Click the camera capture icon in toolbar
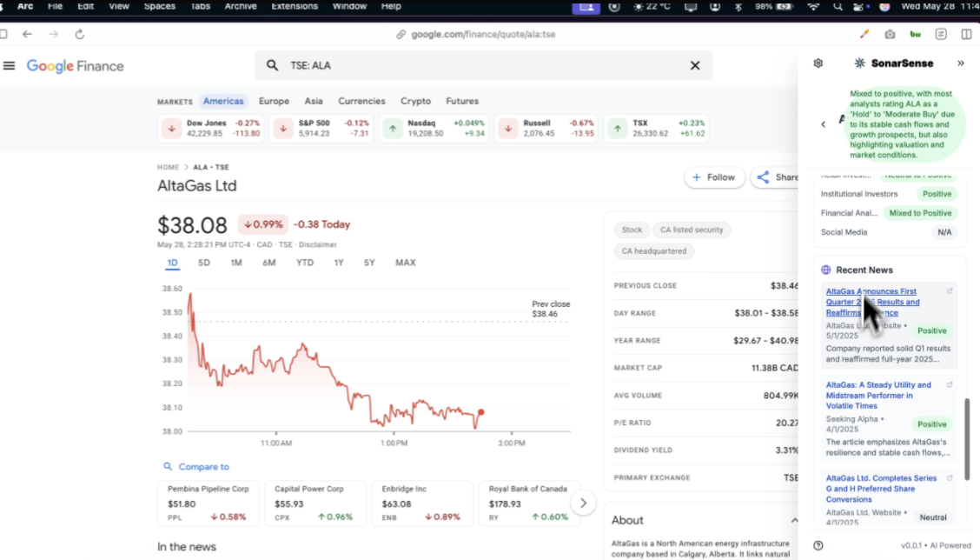Image resolution: width=980 pixels, height=560 pixels. click(x=890, y=35)
